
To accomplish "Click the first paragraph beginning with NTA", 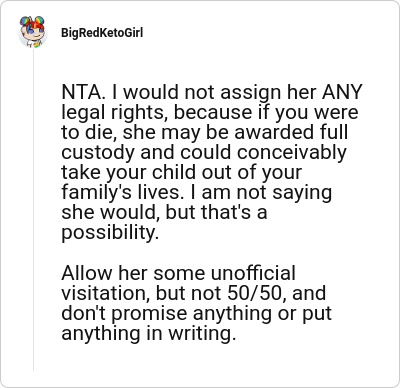I will [x=212, y=162].
